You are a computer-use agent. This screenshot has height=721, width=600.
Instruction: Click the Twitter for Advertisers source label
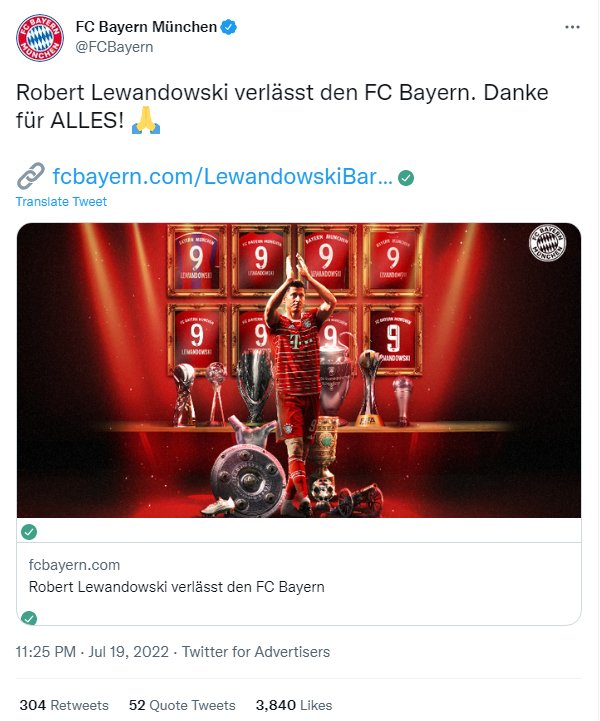pyautogui.click(x=256, y=652)
